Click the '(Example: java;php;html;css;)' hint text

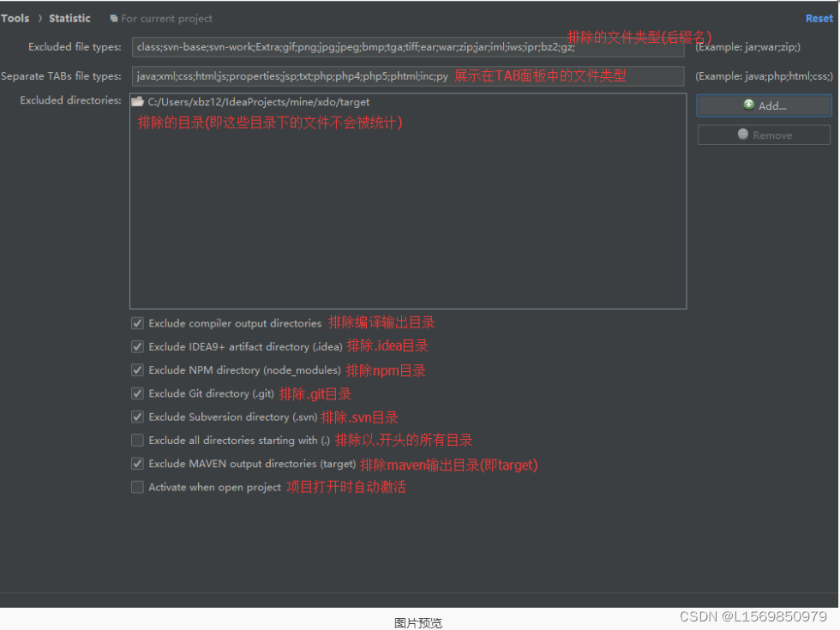(764, 76)
